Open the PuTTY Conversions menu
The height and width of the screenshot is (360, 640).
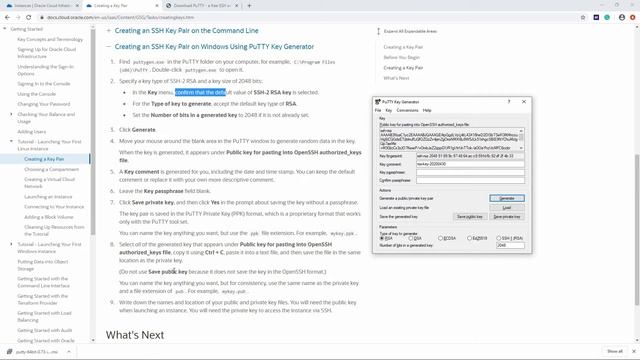pyautogui.click(x=407, y=111)
